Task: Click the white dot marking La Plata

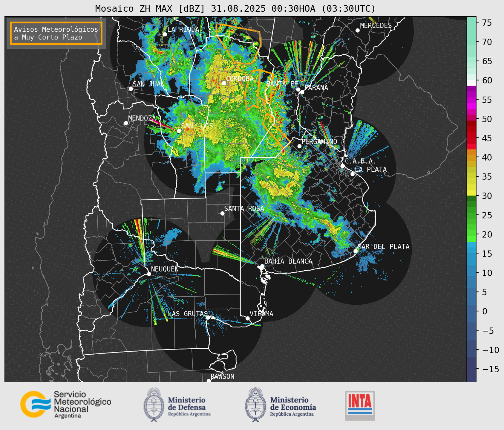Action: pyautogui.click(x=353, y=174)
